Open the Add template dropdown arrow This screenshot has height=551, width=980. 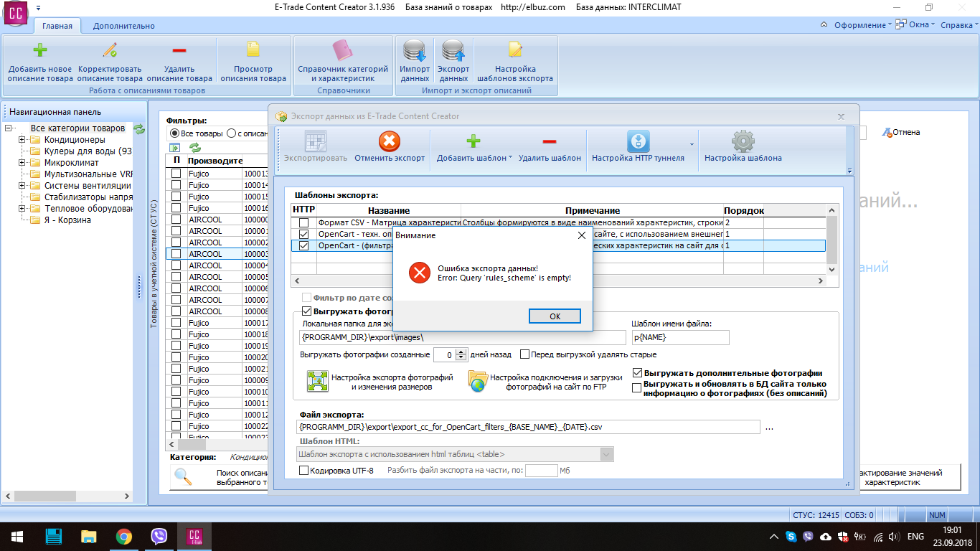tap(511, 158)
